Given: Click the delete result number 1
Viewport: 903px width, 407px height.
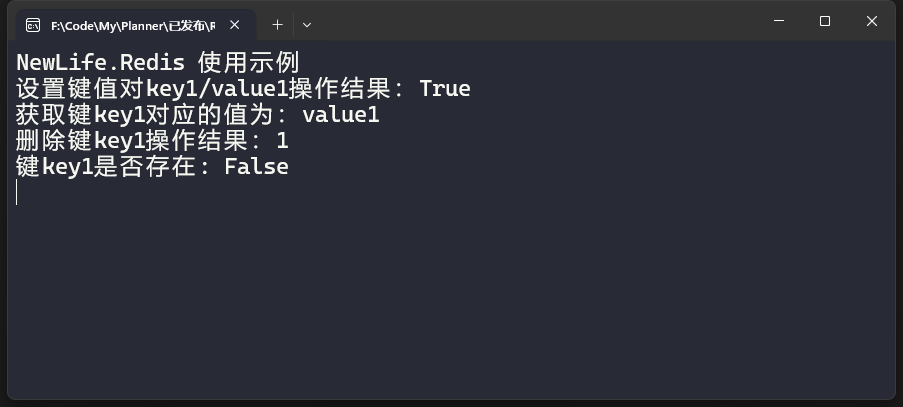Looking at the screenshot, I should point(282,141).
